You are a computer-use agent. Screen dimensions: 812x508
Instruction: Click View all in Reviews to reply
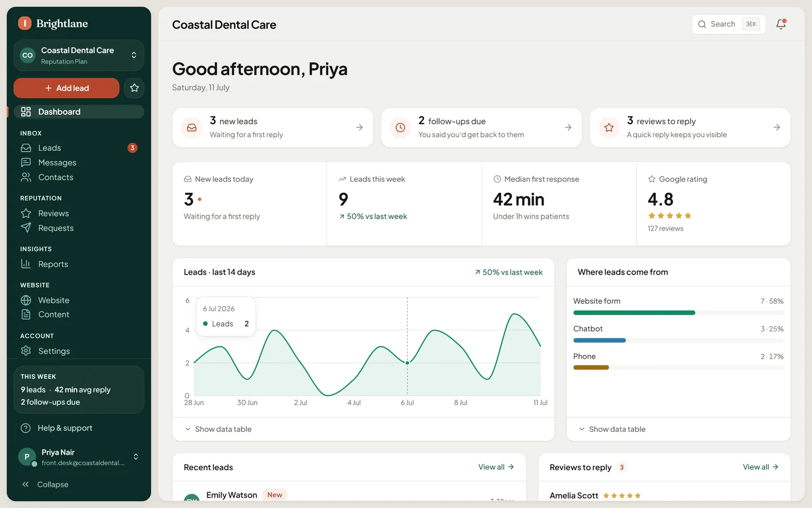[x=761, y=467]
